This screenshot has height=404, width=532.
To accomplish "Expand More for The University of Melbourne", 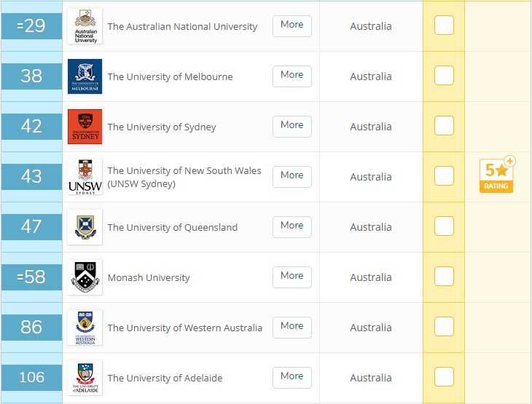I will (x=292, y=76).
